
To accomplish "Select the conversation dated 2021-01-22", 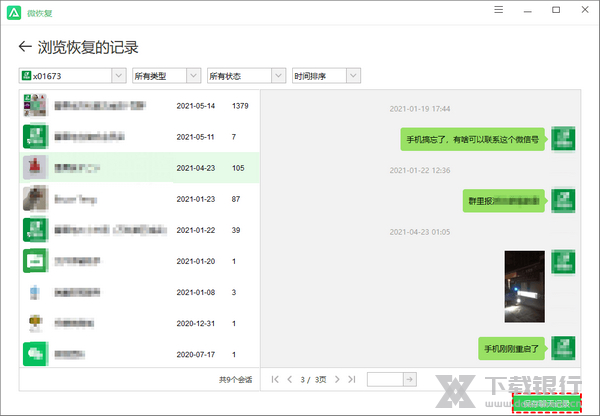I will (x=139, y=230).
